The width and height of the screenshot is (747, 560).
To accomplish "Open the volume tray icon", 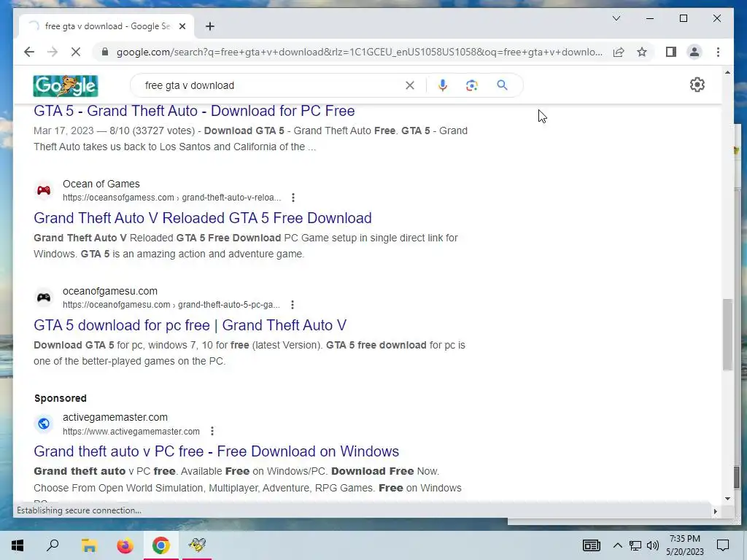I will click(653, 545).
